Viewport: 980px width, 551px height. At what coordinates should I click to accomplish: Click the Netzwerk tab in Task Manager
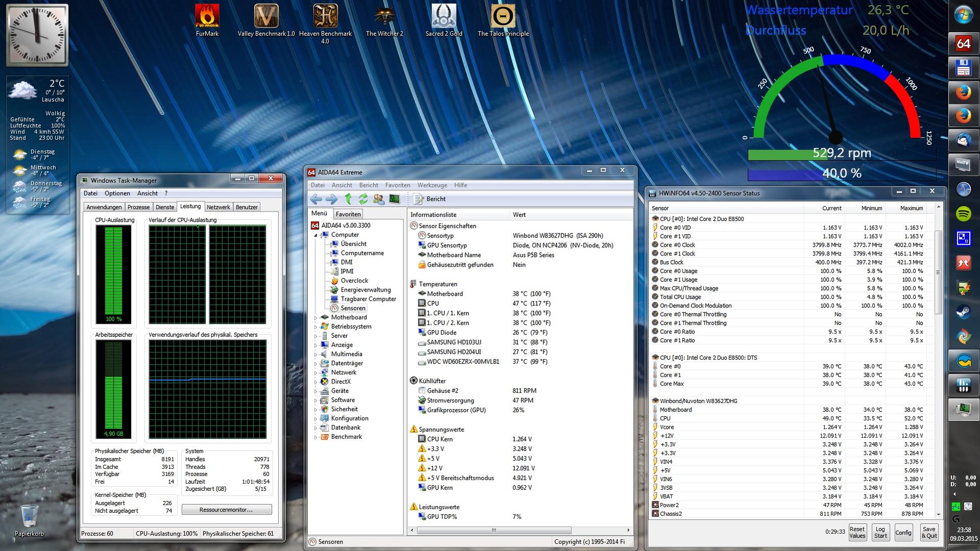point(218,207)
